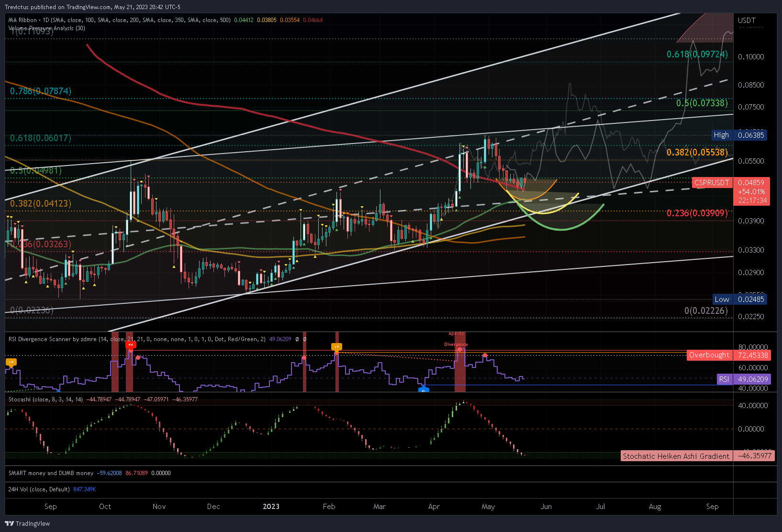Click the 0.02485 low value tag

coord(751,299)
